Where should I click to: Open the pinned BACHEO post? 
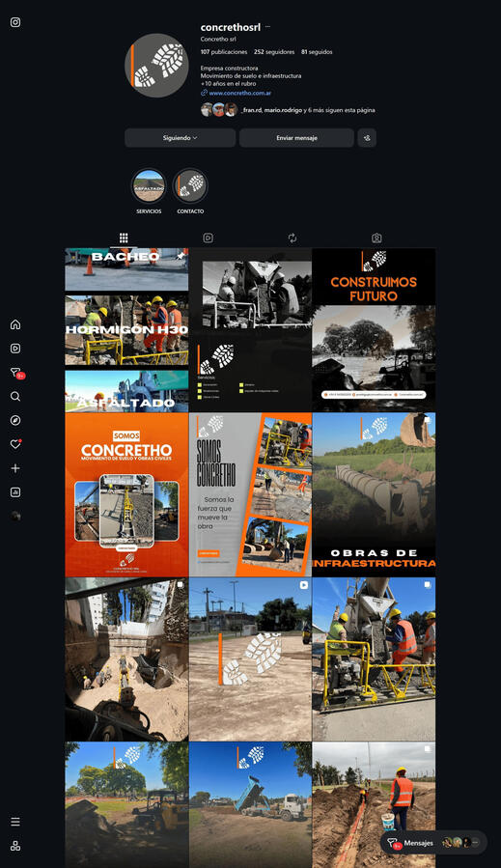click(x=126, y=330)
